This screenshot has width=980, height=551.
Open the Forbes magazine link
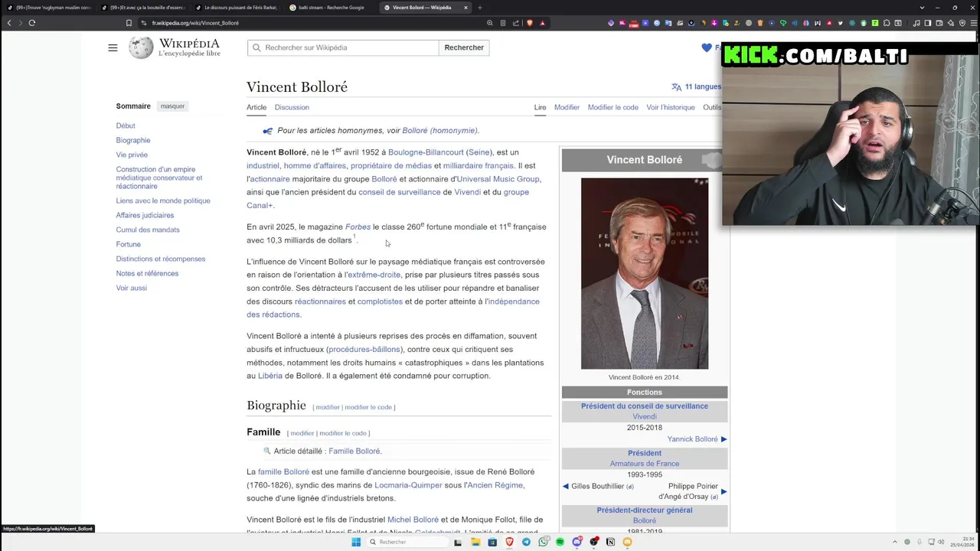click(358, 227)
